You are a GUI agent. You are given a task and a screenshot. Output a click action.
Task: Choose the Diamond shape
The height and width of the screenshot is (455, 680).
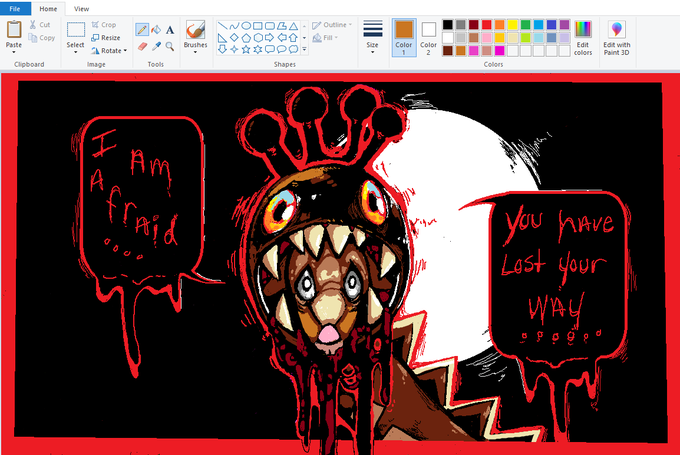pos(234,38)
